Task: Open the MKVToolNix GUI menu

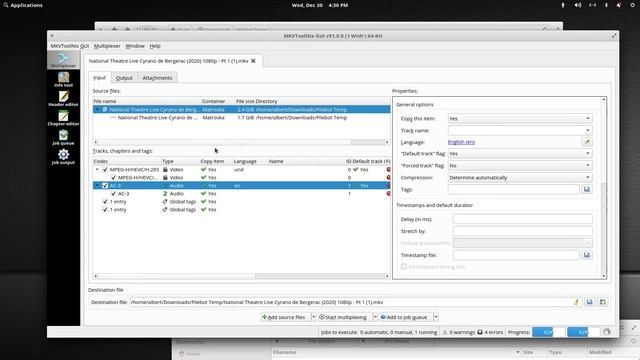Action: point(70,46)
